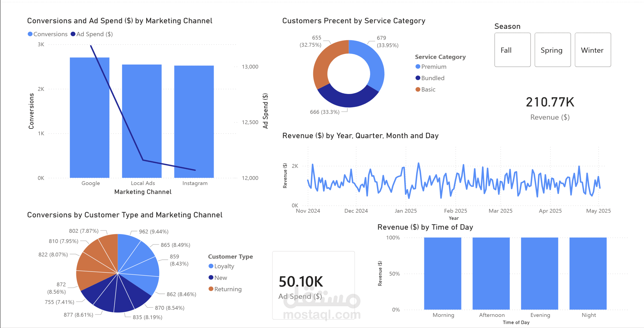Select the Fall season filter
Screen dimensions: 644x328
click(x=512, y=50)
